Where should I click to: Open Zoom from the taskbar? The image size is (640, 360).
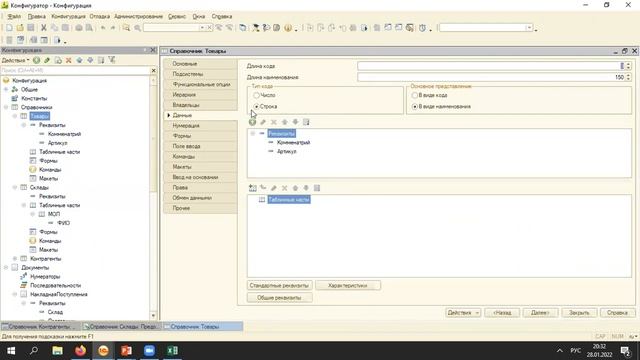tap(149, 351)
